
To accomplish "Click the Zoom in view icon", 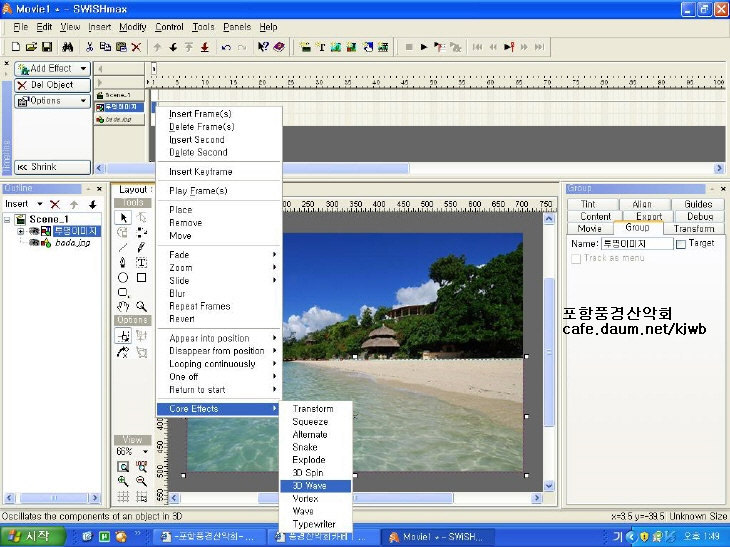I will click(123, 481).
